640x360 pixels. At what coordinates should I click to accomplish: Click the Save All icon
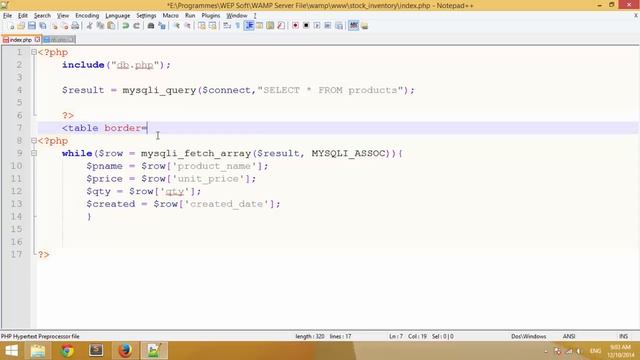tap(42, 26)
